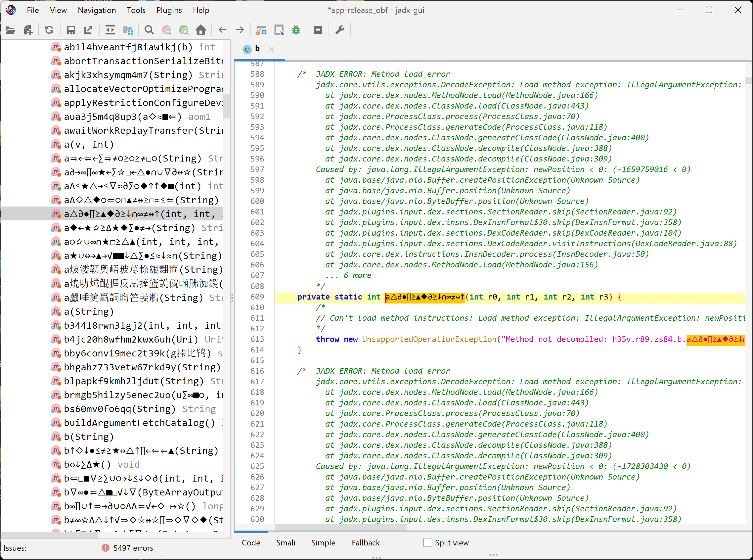
Task: Go to main activity via home icon
Action: (x=201, y=30)
